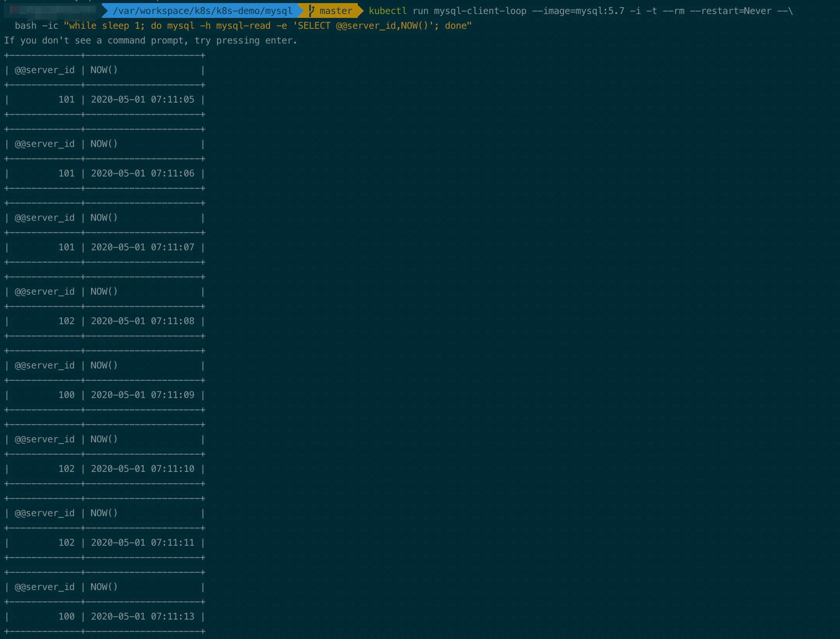
Task: Click server id 102 beside 07:11:10
Action: coord(66,469)
